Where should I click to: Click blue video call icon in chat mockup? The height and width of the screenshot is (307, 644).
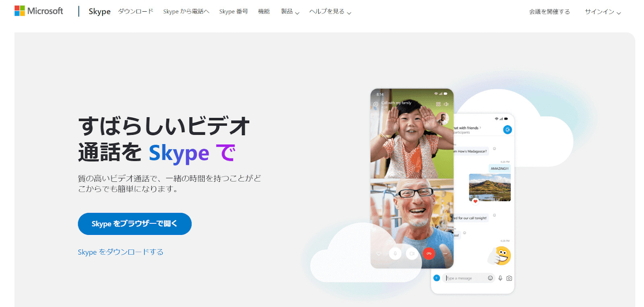508,130
